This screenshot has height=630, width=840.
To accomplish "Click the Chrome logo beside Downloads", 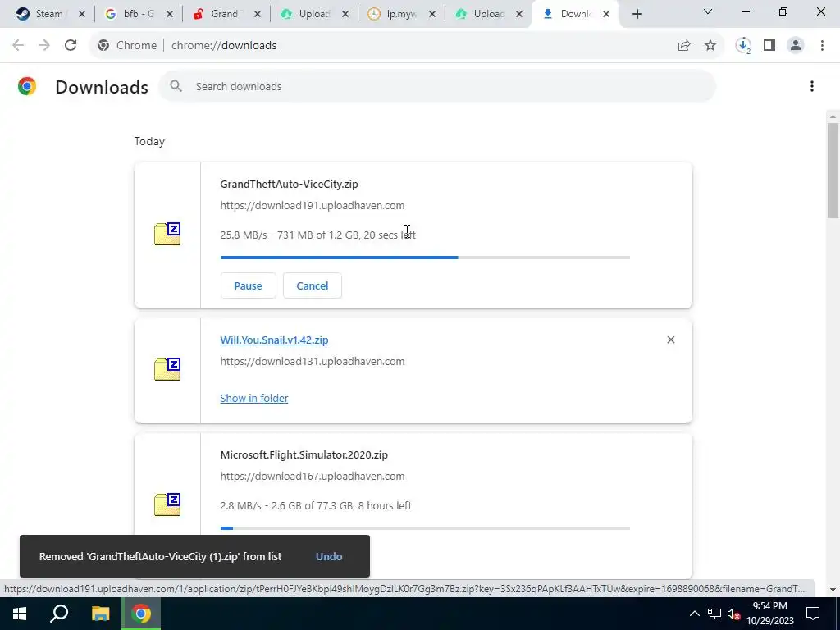I will (27, 86).
